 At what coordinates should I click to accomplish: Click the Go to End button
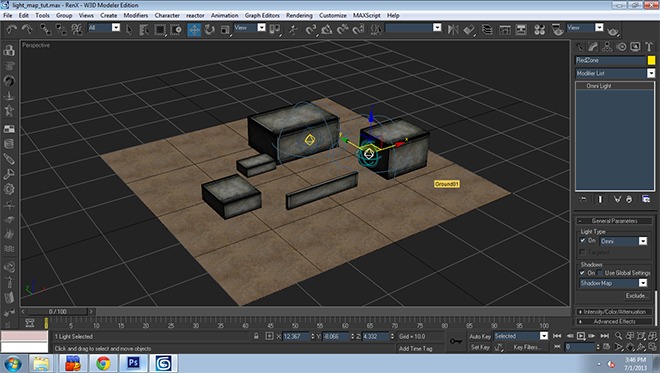[x=604, y=336]
